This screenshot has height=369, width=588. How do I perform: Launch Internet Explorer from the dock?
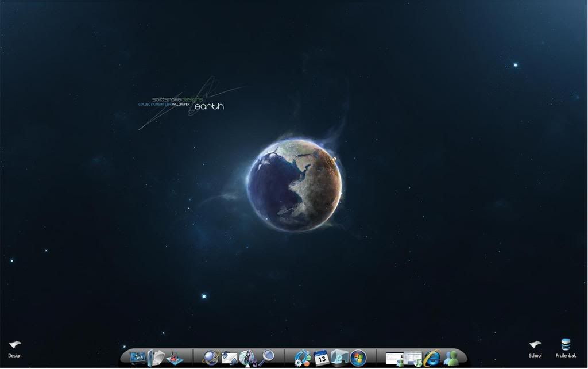432,358
